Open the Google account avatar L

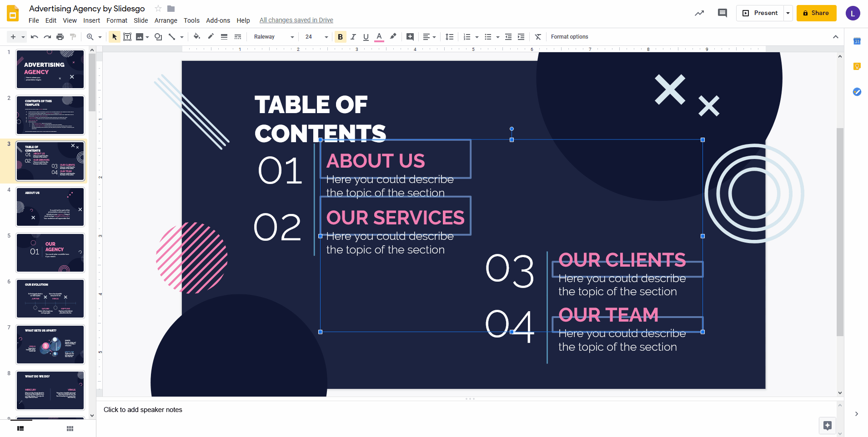[853, 13]
